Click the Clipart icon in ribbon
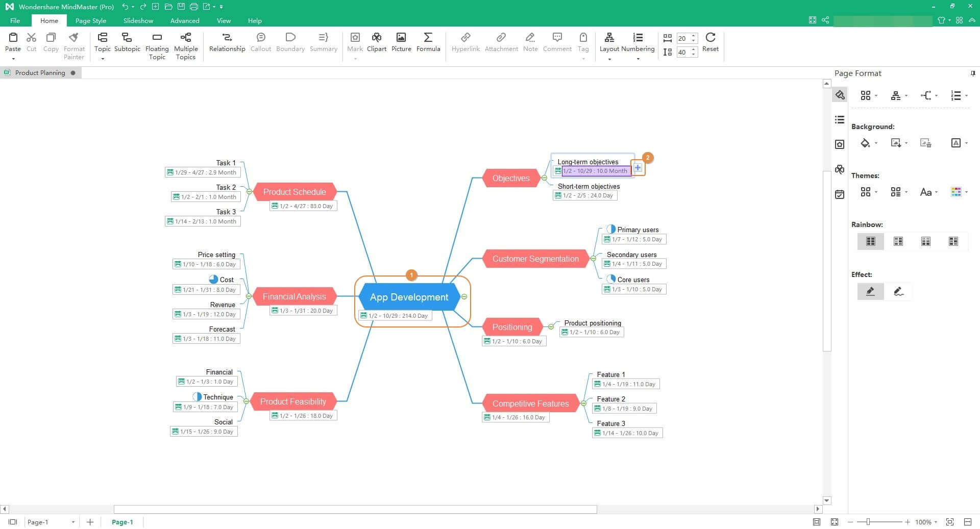The image size is (980, 529). click(376, 38)
